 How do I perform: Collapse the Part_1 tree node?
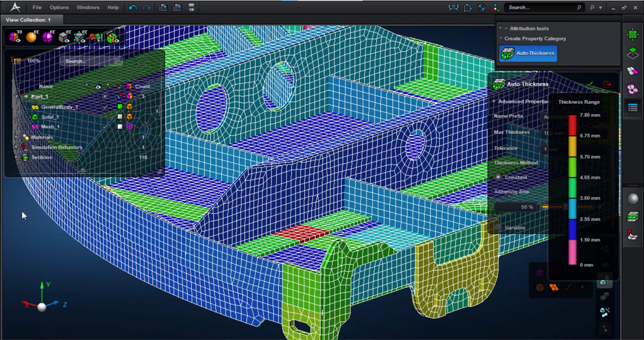coord(16,96)
